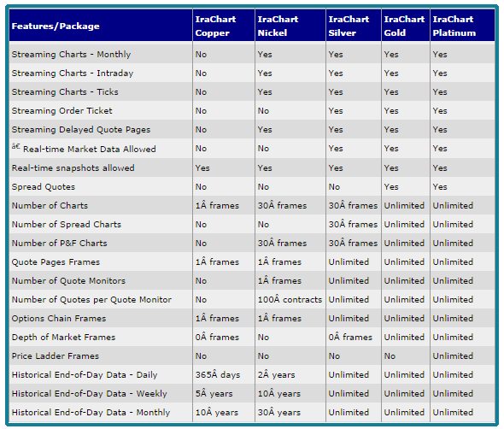
Task: Select the Streaming Order Ticket feature label
Action: click(62, 111)
